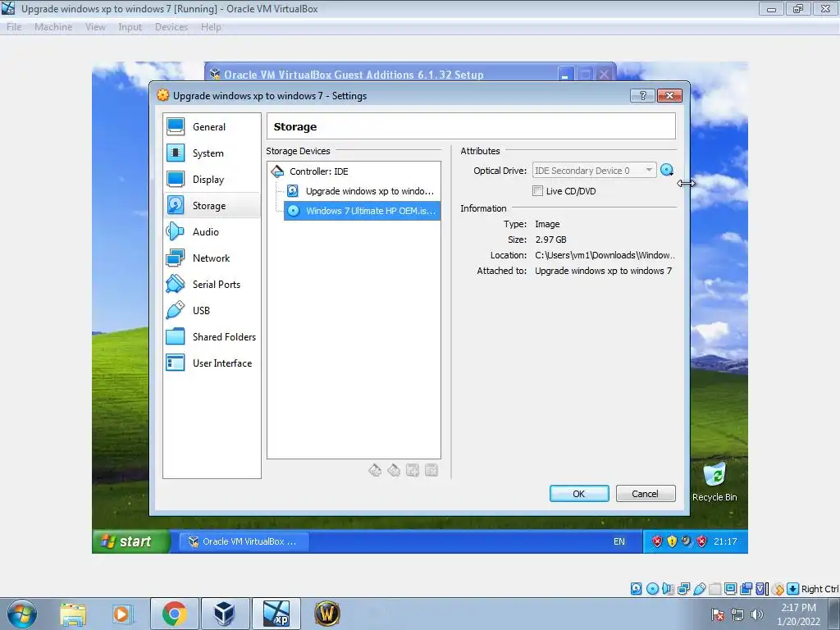Open Chrome from the Windows taskbar
The width and height of the screenshot is (840, 630).
click(x=174, y=614)
